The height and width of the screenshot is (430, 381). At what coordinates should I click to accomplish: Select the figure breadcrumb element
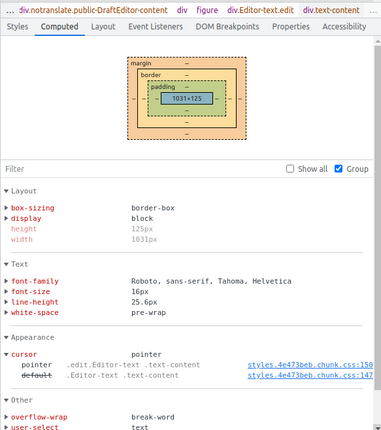pyautogui.click(x=207, y=10)
